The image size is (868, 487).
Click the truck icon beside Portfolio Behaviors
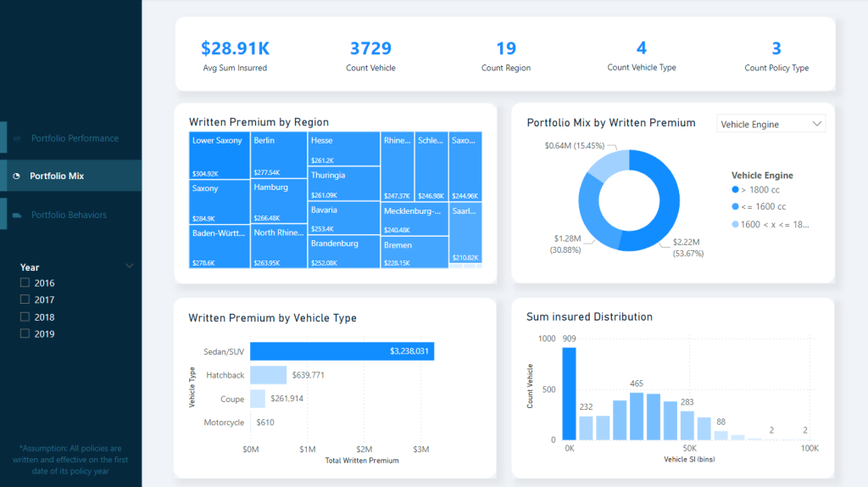click(17, 215)
